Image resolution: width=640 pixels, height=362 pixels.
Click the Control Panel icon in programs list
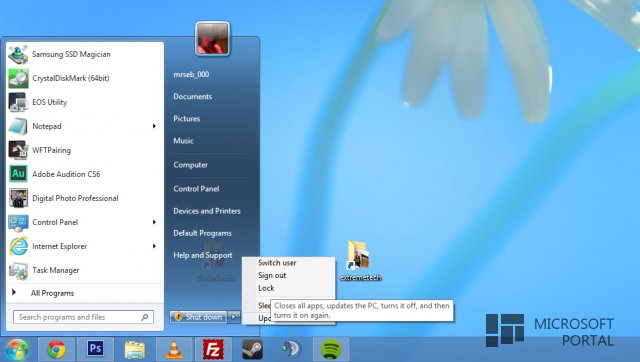[18, 222]
